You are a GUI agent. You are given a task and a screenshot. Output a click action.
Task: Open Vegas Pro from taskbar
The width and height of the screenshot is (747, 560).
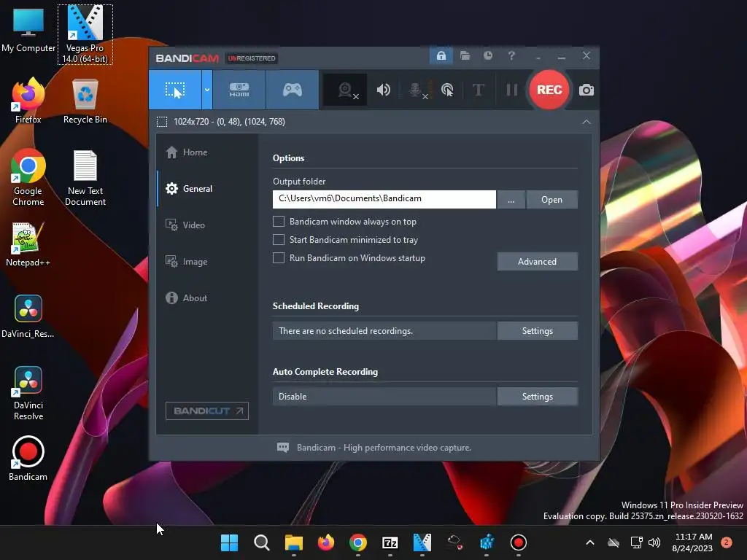(422, 542)
